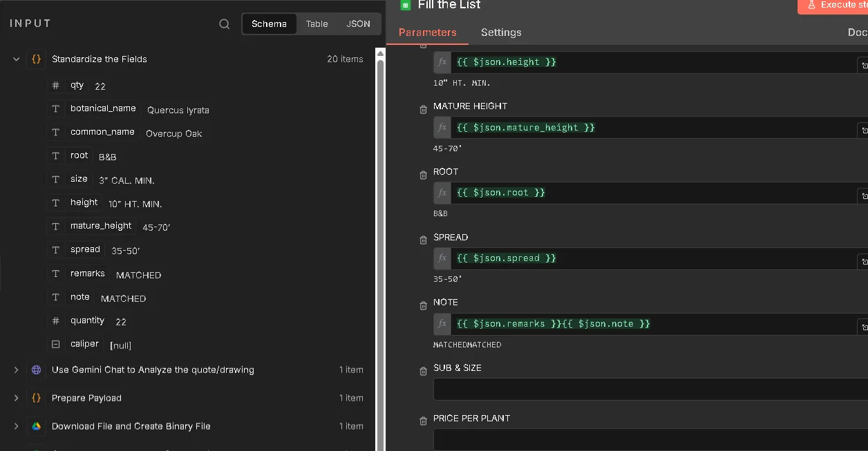
Task: Click the number type icon beside quantity
Action: (x=56, y=321)
